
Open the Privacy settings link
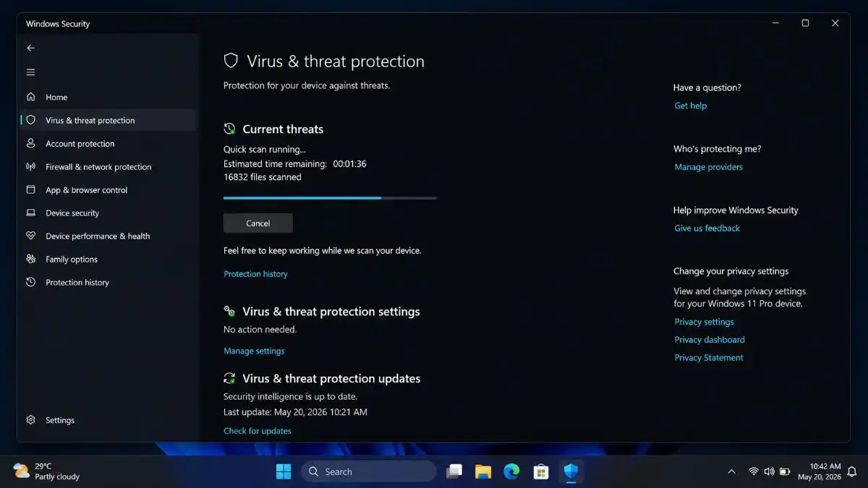pos(705,322)
